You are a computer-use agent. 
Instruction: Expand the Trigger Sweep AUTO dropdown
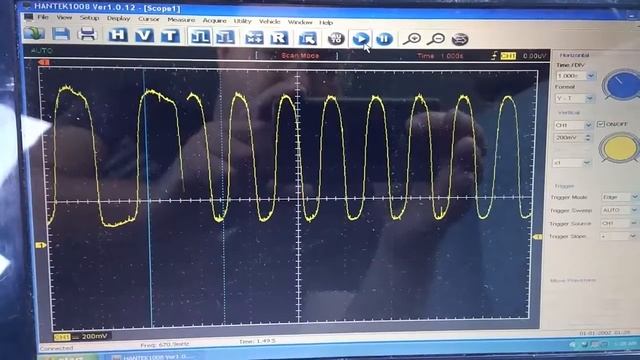(634, 210)
